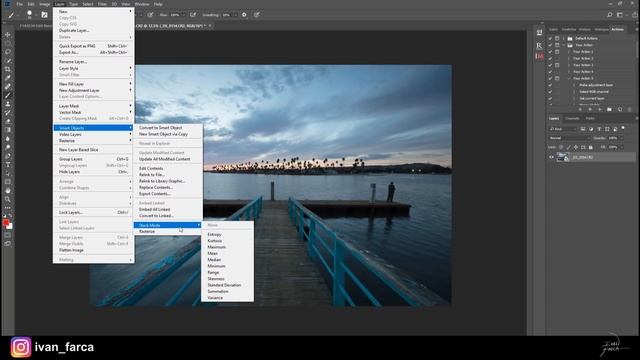This screenshot has height=360, width=640.
Task: Click delete trash icon in Actions panel
Action: (x=629, y=109)
